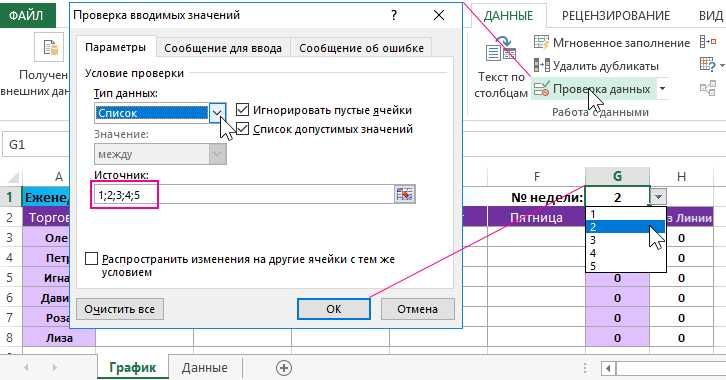Open the G1 cell dropdown arrow

tap(658, 197)
